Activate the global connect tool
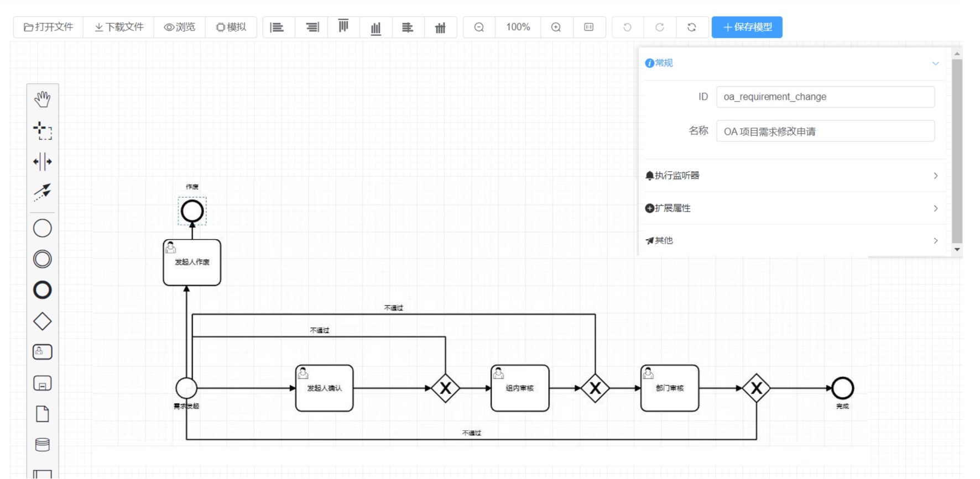Viewport: 980px width, 479px height. tap(43, 192)
